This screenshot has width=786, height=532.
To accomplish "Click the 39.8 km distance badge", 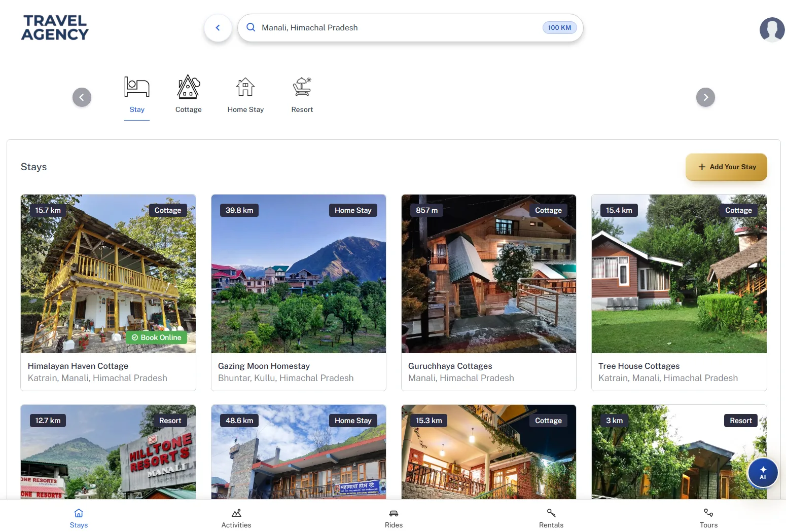I will [x=239, y=210].
